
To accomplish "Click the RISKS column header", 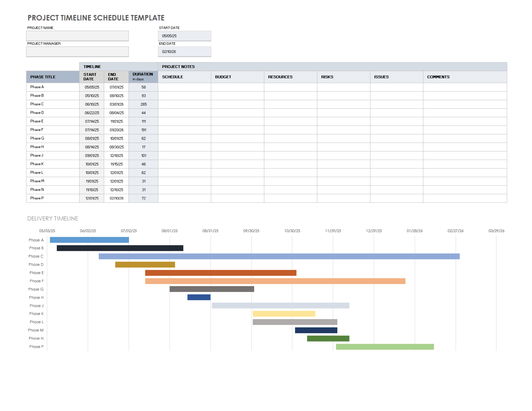I will (x=343, y=77).
